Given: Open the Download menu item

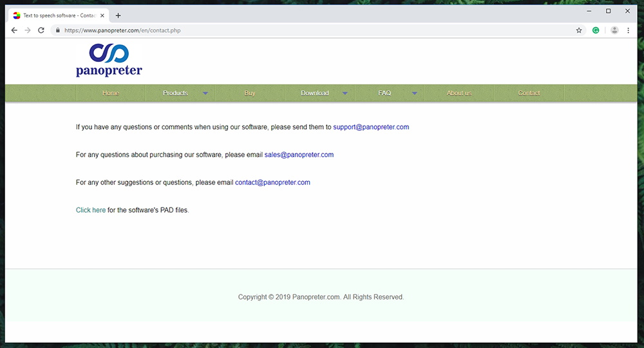Looking at the screenshot, I should coord(315,93).
